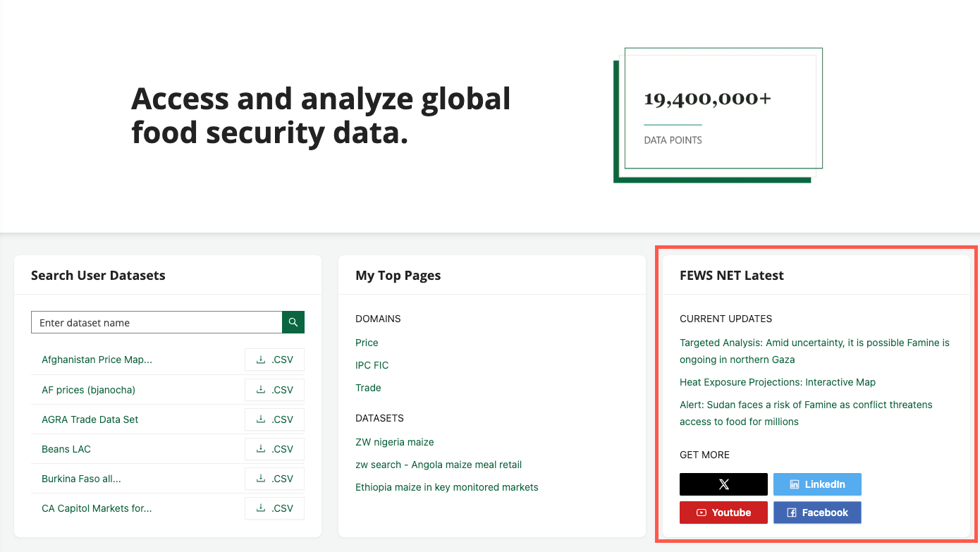Open the ZW nigeria maize dataset
This screenshot has width=980, height=552.
tap(395, 442)
